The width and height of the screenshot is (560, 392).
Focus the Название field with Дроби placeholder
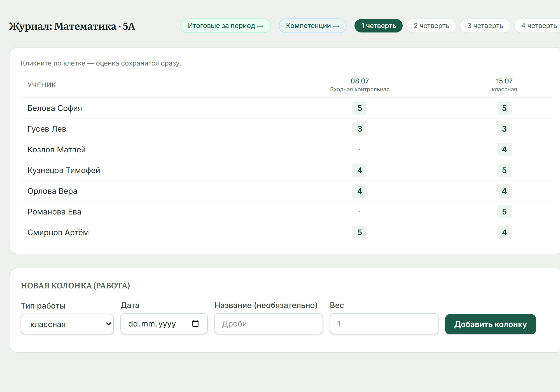point(269,323)
